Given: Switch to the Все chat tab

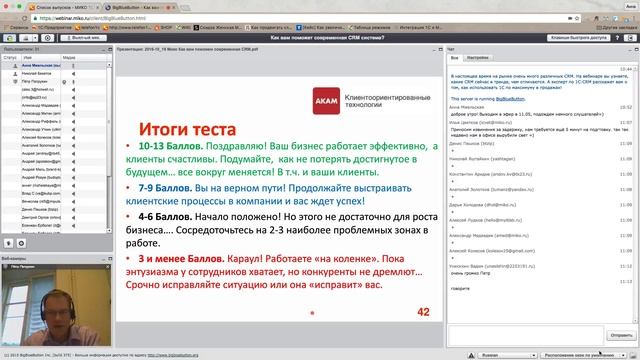Looking at the screenshot, I should [x=454, y=58].
